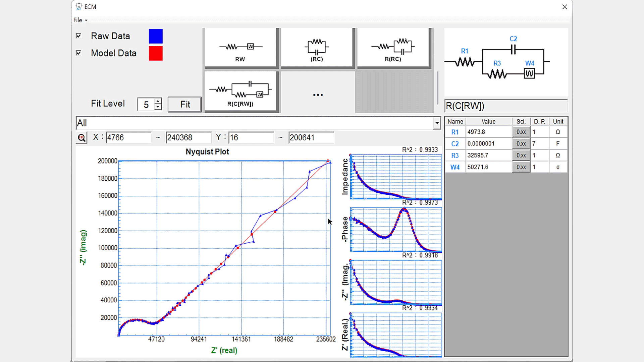Open more circuit models with ellipsis tile
The image size is (644, 362).
click(318, 95)
